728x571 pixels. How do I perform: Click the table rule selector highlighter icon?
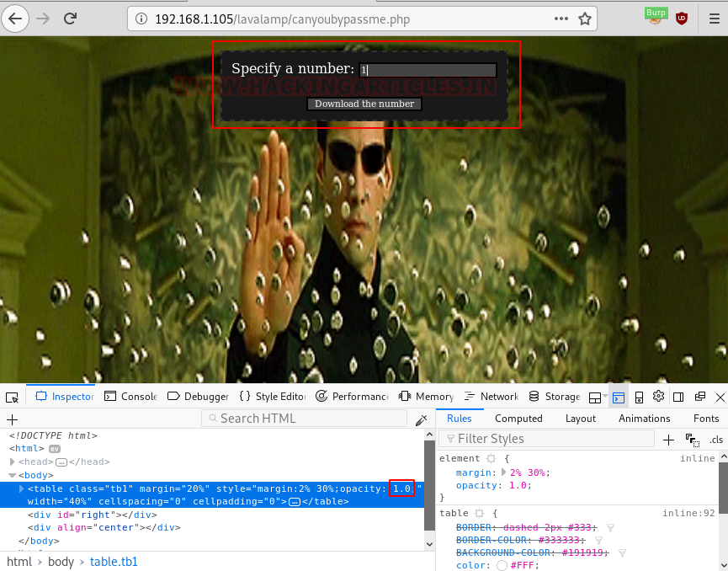click(x=479, y=514)
